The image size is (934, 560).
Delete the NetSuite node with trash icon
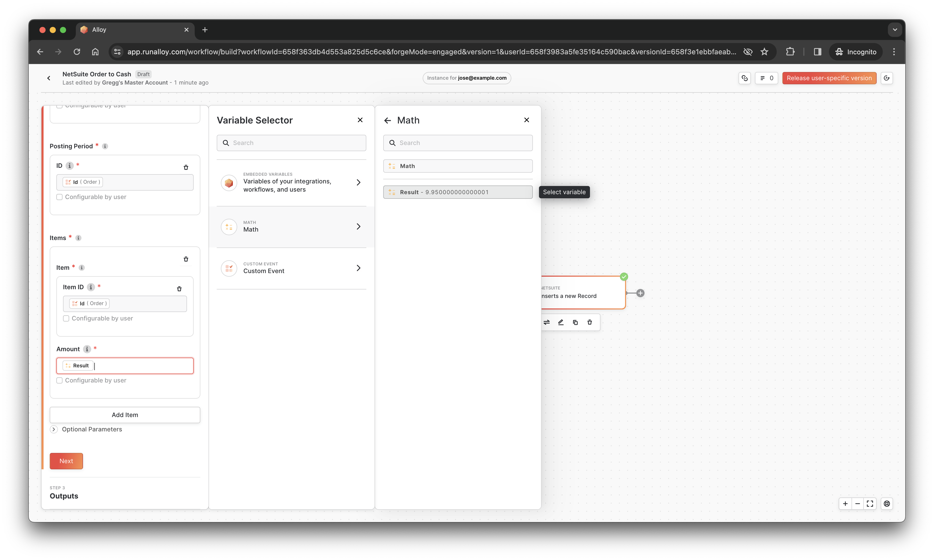coord(589,322)
